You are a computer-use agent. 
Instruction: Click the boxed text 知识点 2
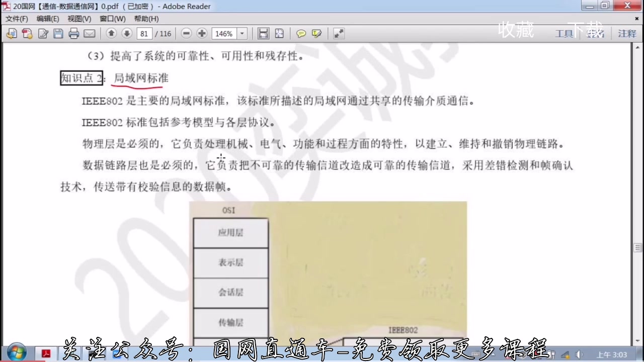click(x=82, y=78)
